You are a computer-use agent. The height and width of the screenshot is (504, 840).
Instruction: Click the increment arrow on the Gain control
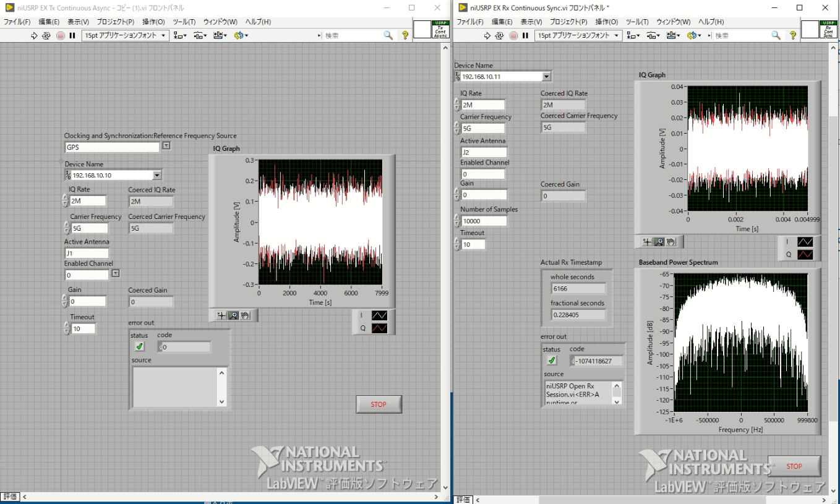tap(64, 298)
